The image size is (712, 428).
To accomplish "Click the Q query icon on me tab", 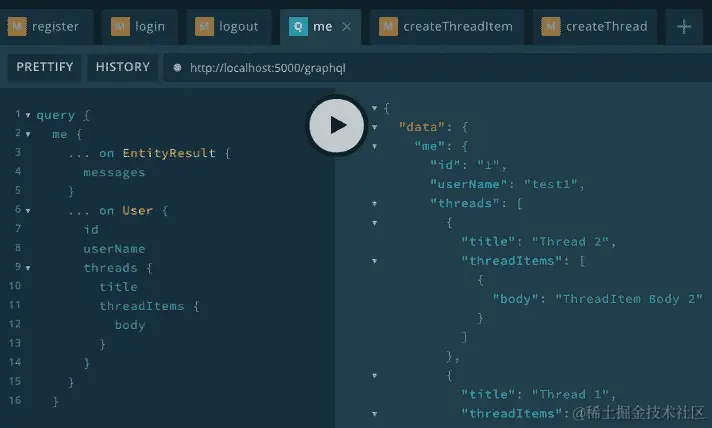I will tap(298, 26).
